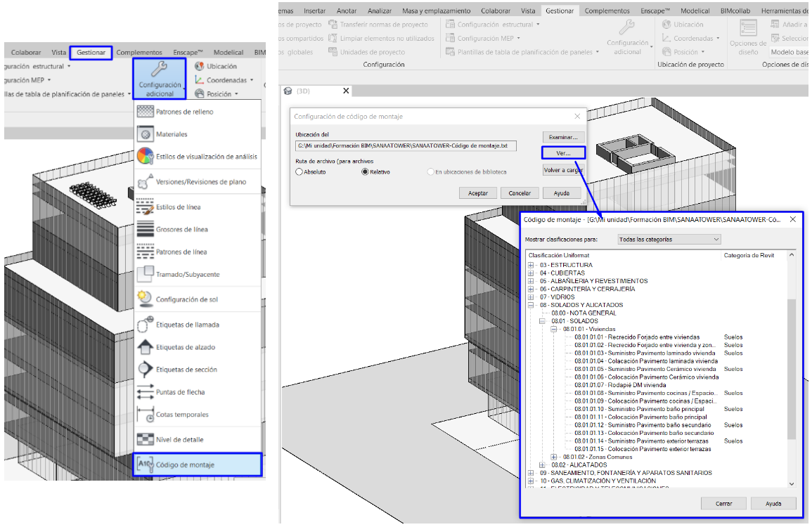Click Opciones de diseño icon
812x527 pixels.
coord(748,28)
